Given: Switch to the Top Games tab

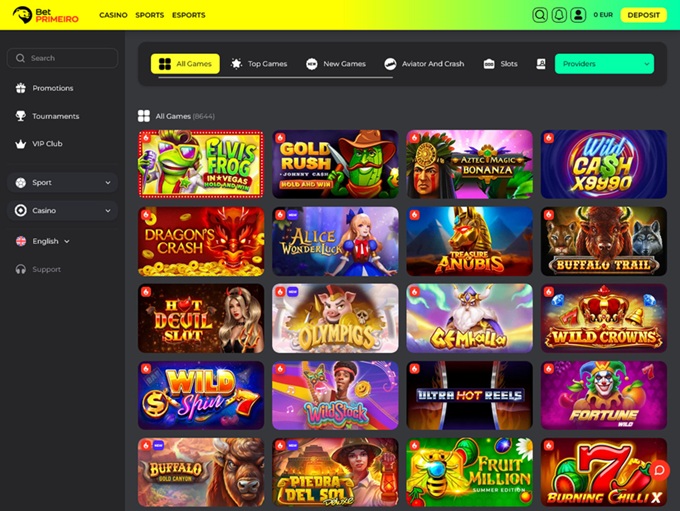Looking at the screenshot, I should pos(259,64).
